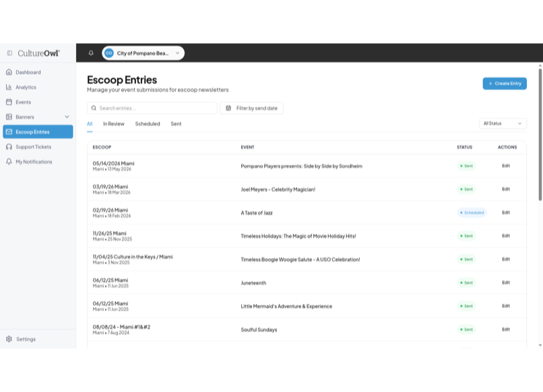Click the Create Entry button
This screenshot has width=543, height=392.
tap(505, 84)
